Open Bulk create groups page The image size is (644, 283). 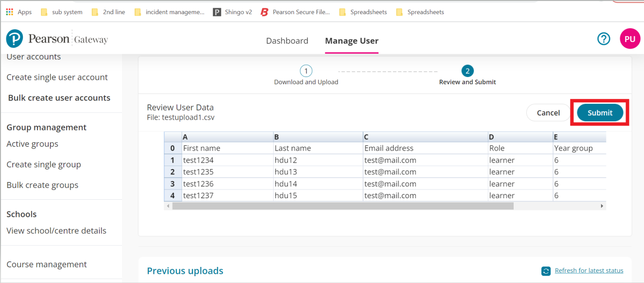coord(42,185)
